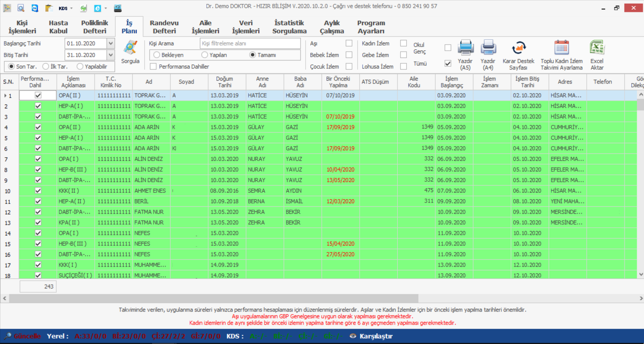Launch TeamViewer icon in top toolbar
Image resolution: width=644 pixels, height=344 pixels.
pyautogui.click(x=35, y=8)
